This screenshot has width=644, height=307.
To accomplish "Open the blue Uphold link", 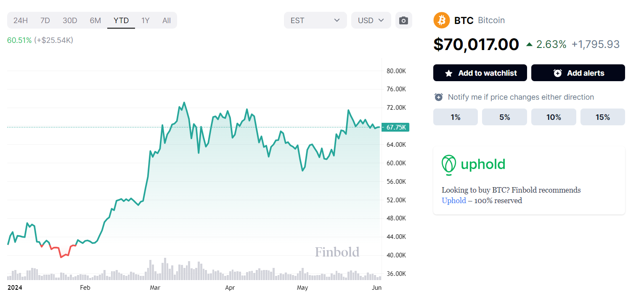I will point(453,201).
